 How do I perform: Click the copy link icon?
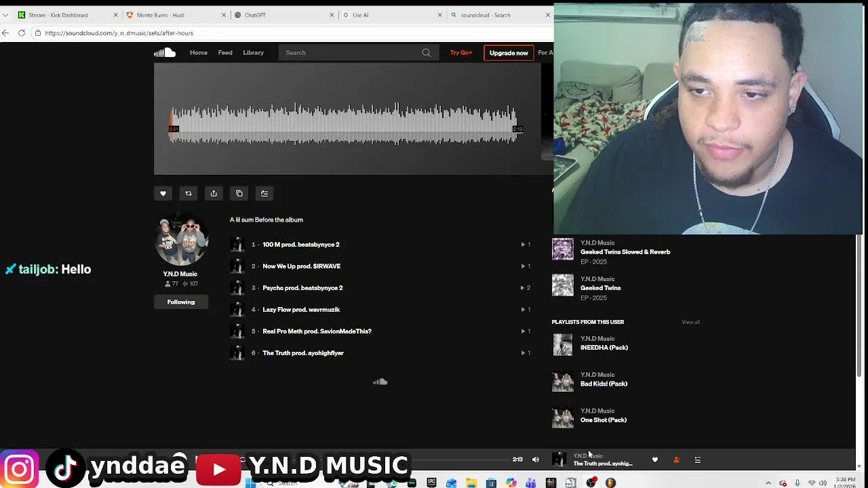click(x=239, y=194)
